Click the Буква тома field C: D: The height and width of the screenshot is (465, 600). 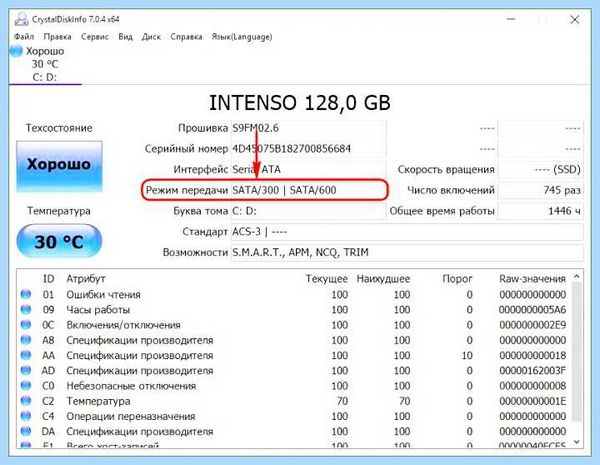(308, 211)
